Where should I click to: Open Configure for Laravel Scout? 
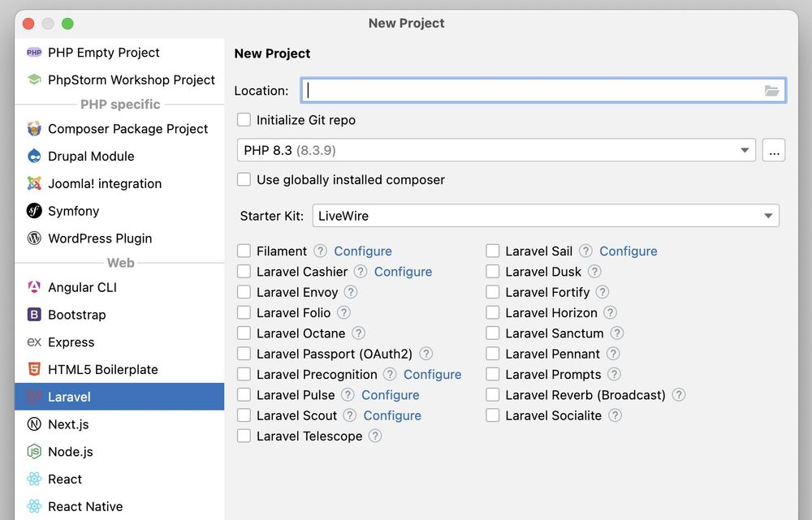(392, 415)
